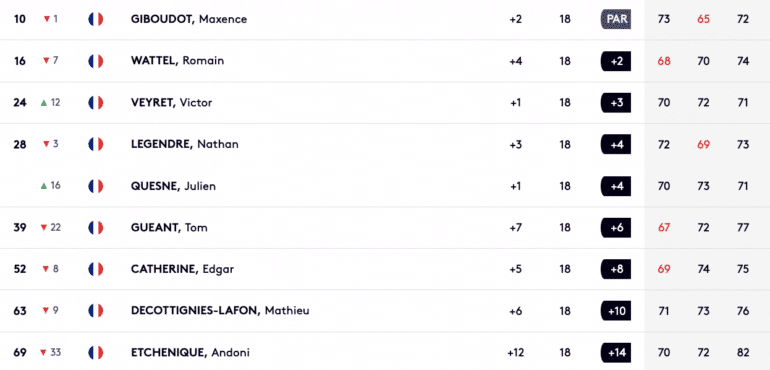Click the red round score 67 for GUEANT
Image resolution: width=770 pixels, height=370 pixels.
pos(663,228)
